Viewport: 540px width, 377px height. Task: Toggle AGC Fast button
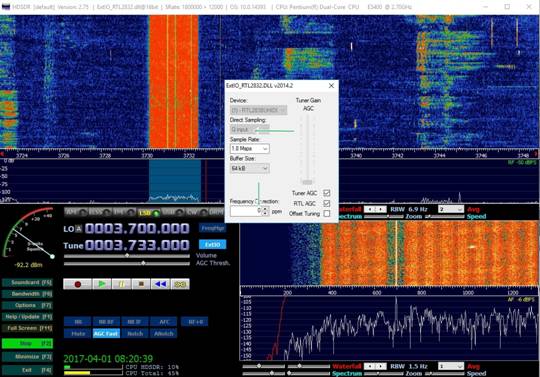[106, 334]
